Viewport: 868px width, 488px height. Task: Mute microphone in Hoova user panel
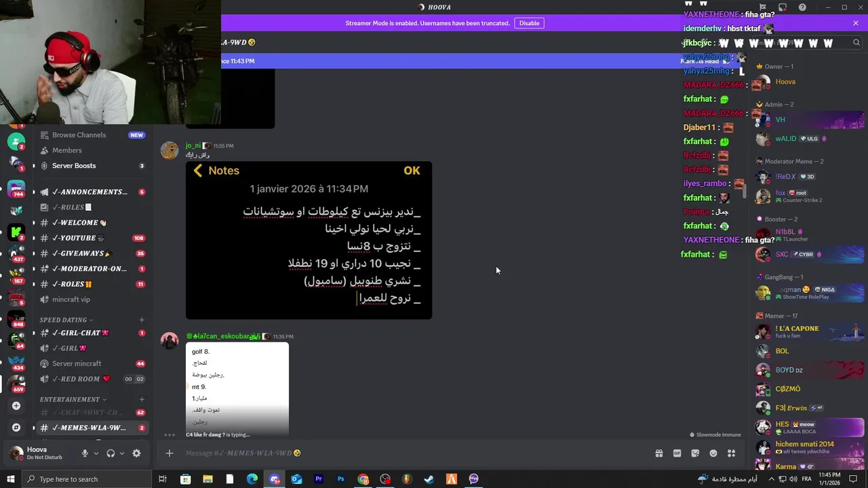85,453
